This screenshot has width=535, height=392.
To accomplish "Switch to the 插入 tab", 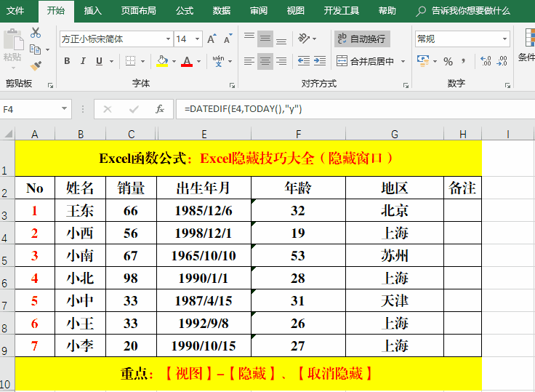I will tap(92, 11).
